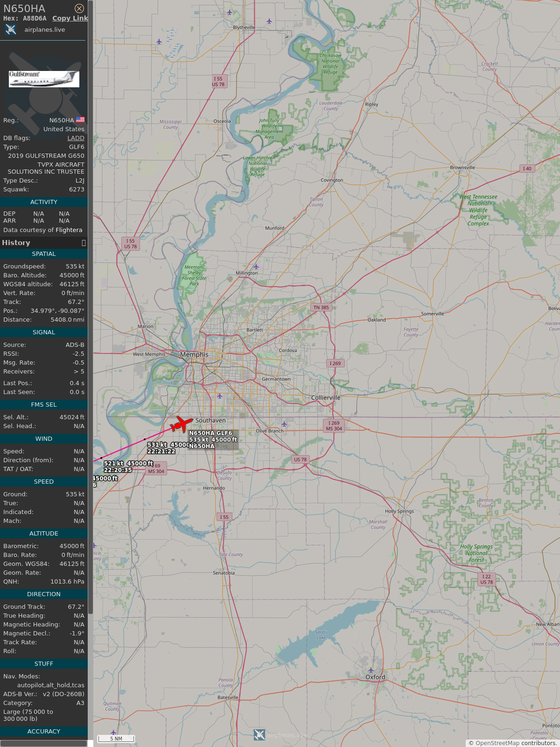Open the OpenStreetMap attribution link
This screenshot has width=560, height=747.
coord(497,743)
